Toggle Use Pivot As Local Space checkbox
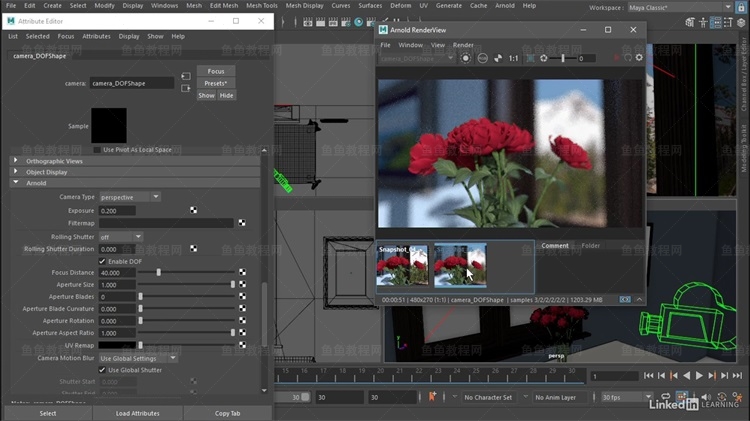The width and height of the screenshot is (750, 421). pyautogui.click(x=97, y=150)
